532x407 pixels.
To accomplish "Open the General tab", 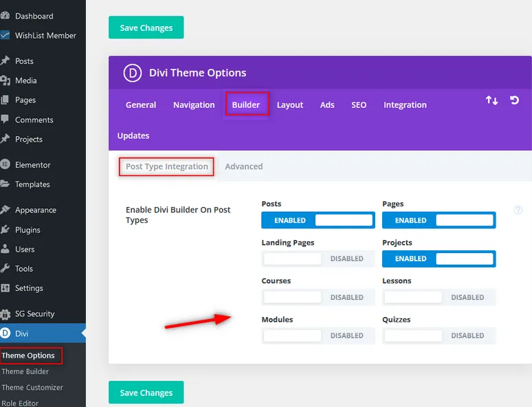I will point(141,105).
